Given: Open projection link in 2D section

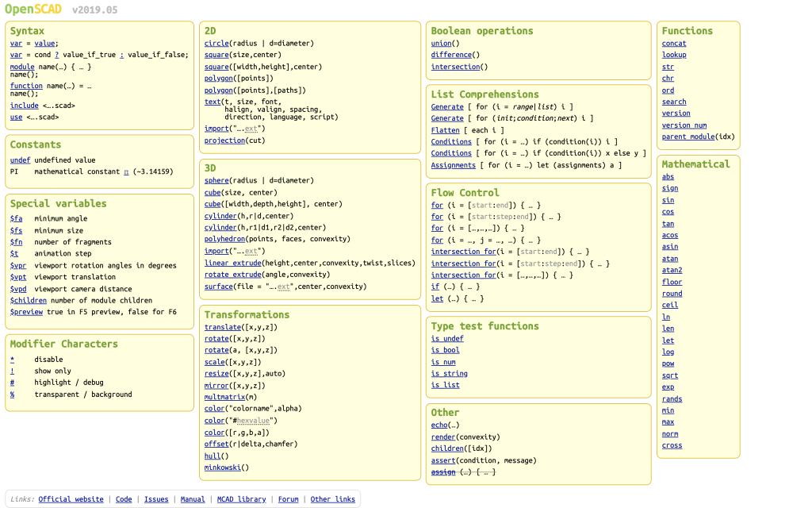Looking at the screenshot, I should point(224,140).
